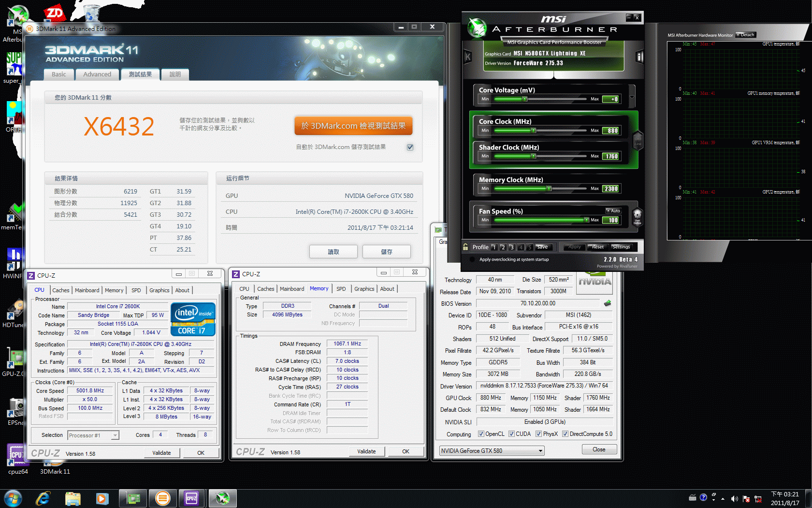Image resolution: width=812 pixels, height=508 pixels.
Task: Open the cpuz64 desktop shortcut
Action: (17, 459)
